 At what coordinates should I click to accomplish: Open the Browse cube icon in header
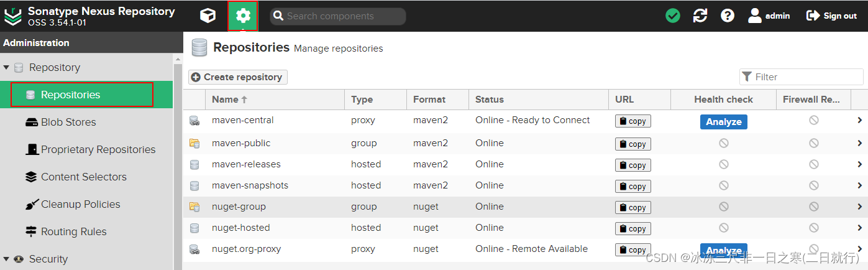coord(208,16)
